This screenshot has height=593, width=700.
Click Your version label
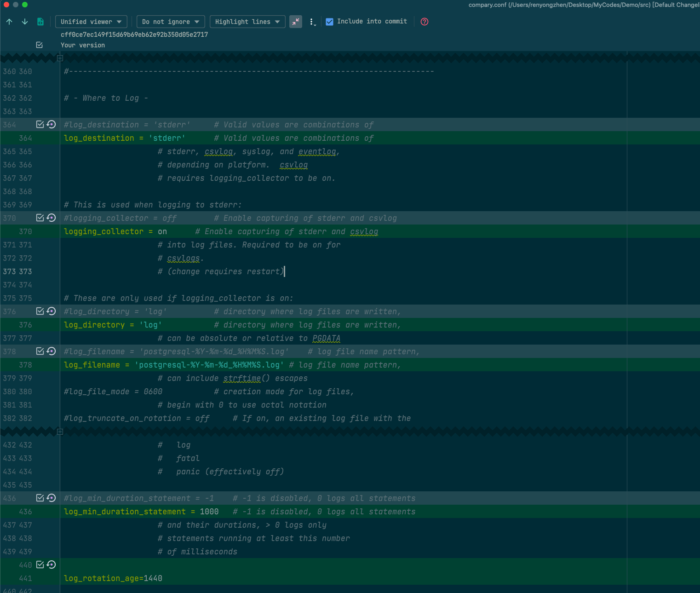83,45
